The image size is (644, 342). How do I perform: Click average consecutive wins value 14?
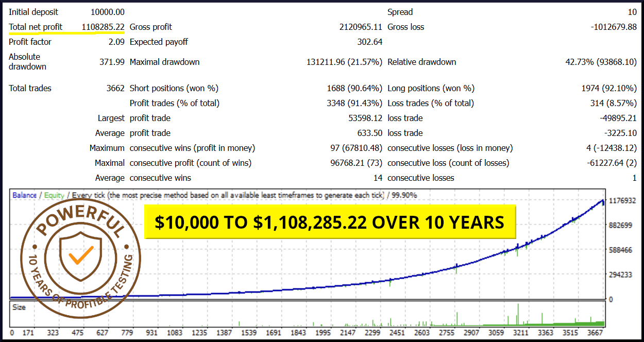pos(378,178)
